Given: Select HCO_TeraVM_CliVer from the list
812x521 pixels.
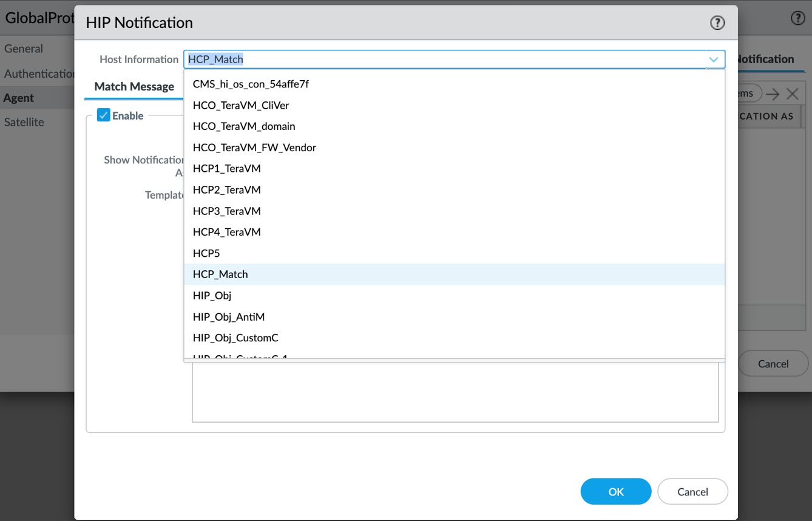Looking at the screenshot, I should point(240,105).
